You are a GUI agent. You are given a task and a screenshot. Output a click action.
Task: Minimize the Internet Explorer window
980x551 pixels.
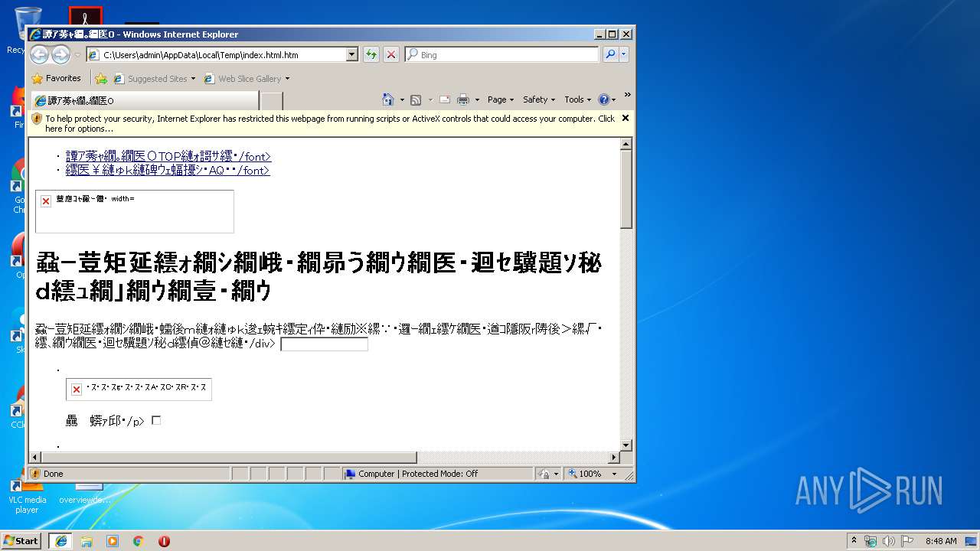599,34
